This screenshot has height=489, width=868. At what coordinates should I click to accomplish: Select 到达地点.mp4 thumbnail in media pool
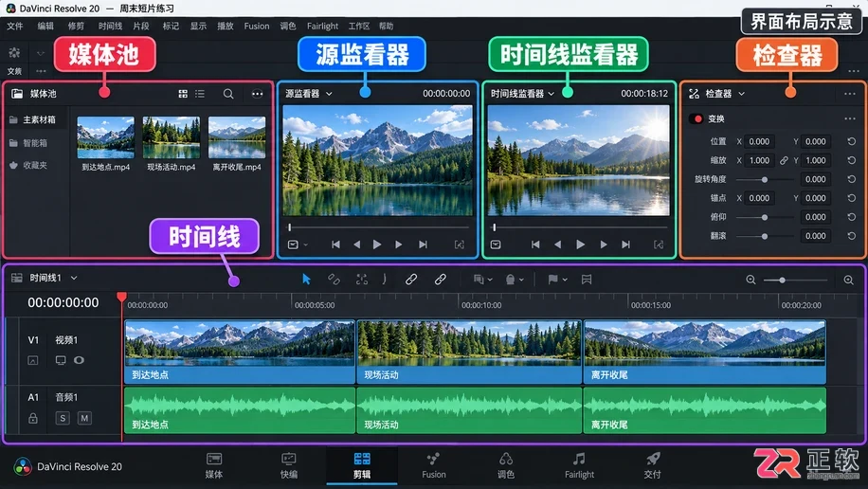pyautogui.click(x=105, y=137)
